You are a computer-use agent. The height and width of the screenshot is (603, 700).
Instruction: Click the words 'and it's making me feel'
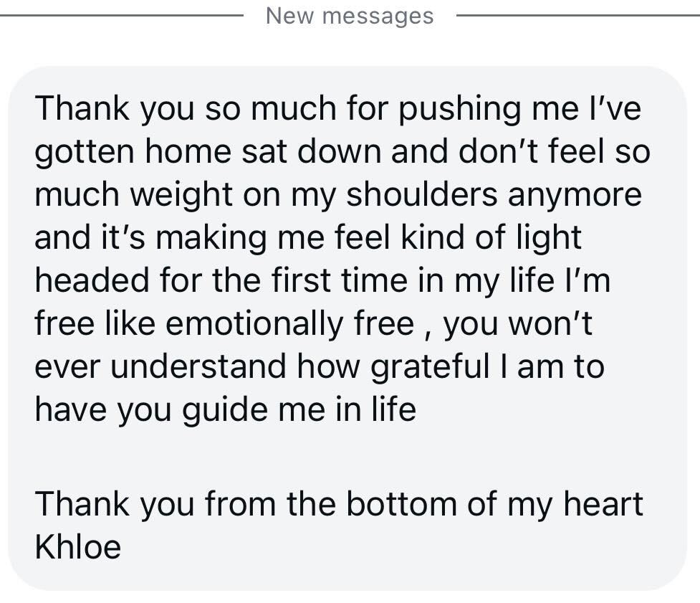point(213,237)
